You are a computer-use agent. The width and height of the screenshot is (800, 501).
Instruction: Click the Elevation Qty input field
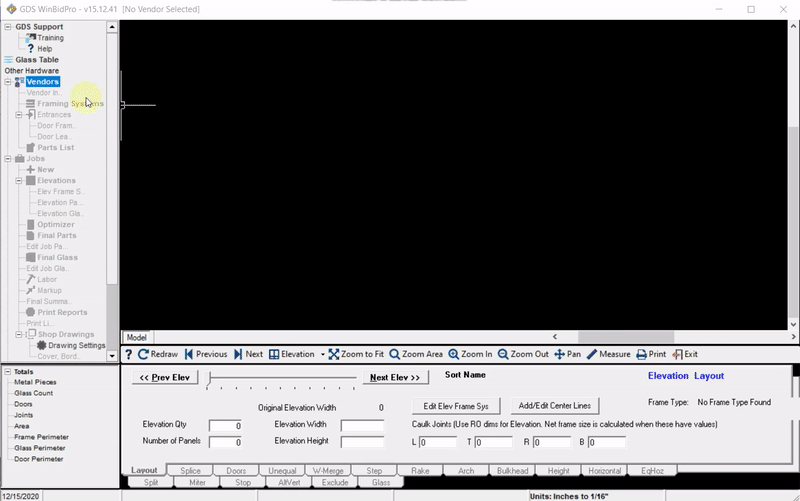click(225, 425)
